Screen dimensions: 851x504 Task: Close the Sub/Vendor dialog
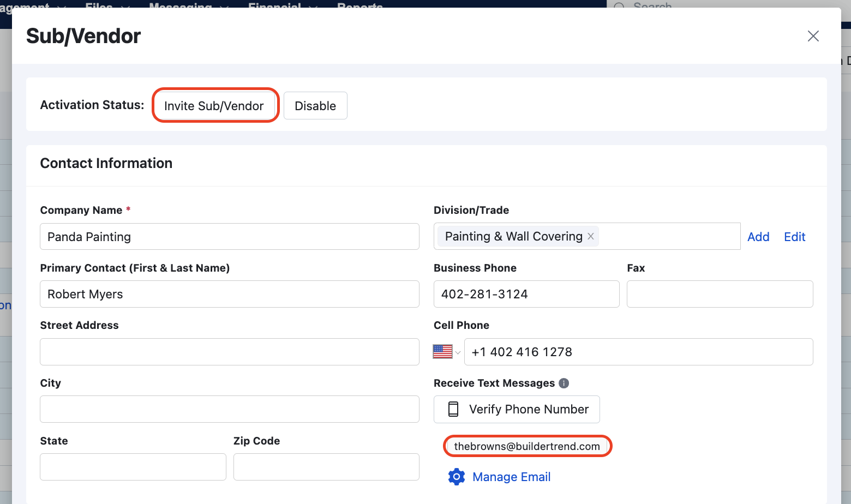click(813, 36)
